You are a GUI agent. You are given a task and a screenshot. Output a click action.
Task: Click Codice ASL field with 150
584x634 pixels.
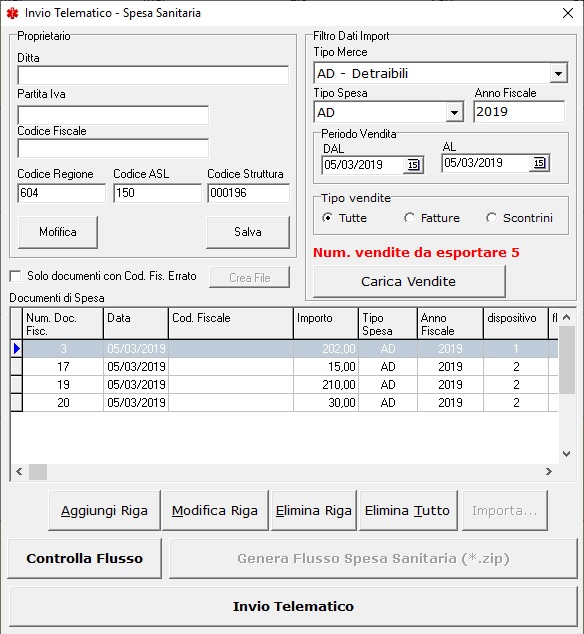click(157, 193)
